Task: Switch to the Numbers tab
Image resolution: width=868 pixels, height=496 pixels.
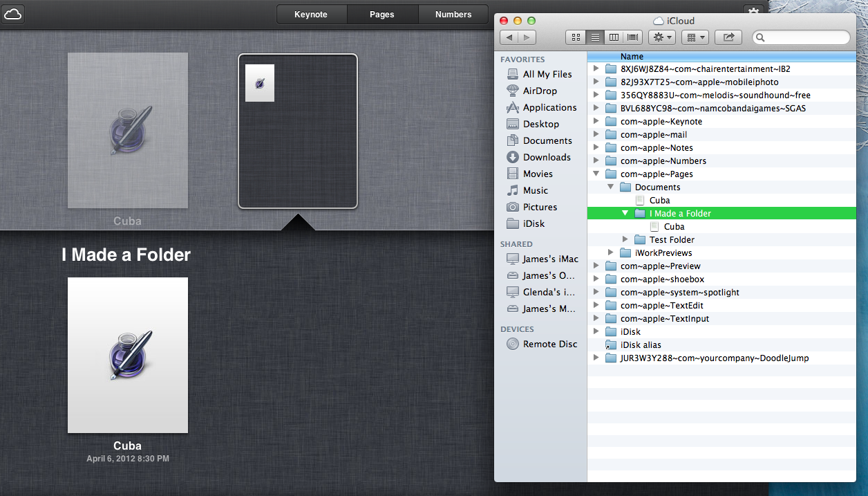Action: (x=453, y=15)
